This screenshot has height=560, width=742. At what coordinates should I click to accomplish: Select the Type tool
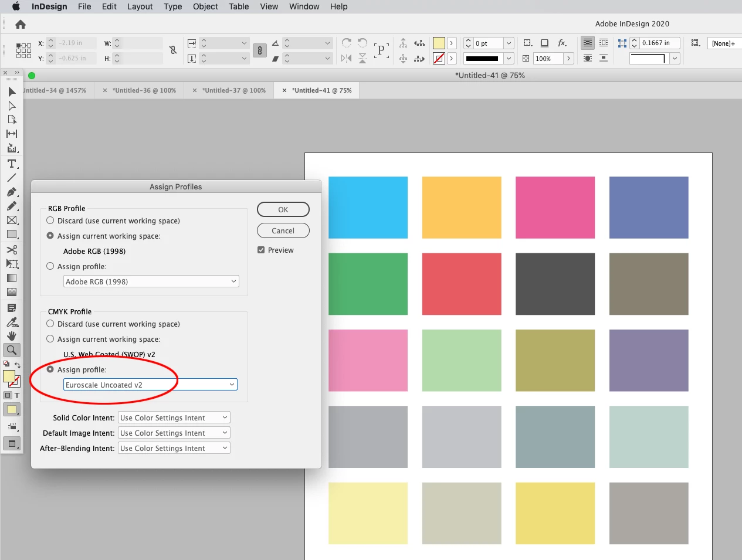12,164
